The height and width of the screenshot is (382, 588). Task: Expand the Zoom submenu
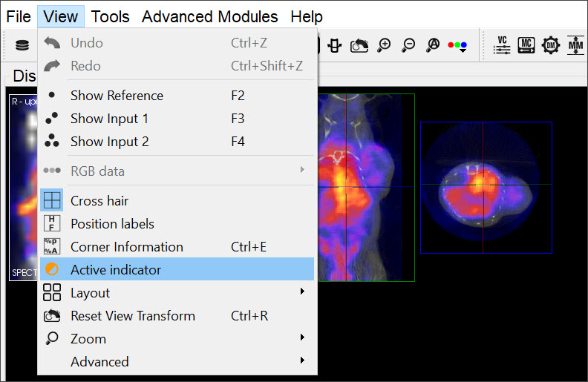pos(88,339)
